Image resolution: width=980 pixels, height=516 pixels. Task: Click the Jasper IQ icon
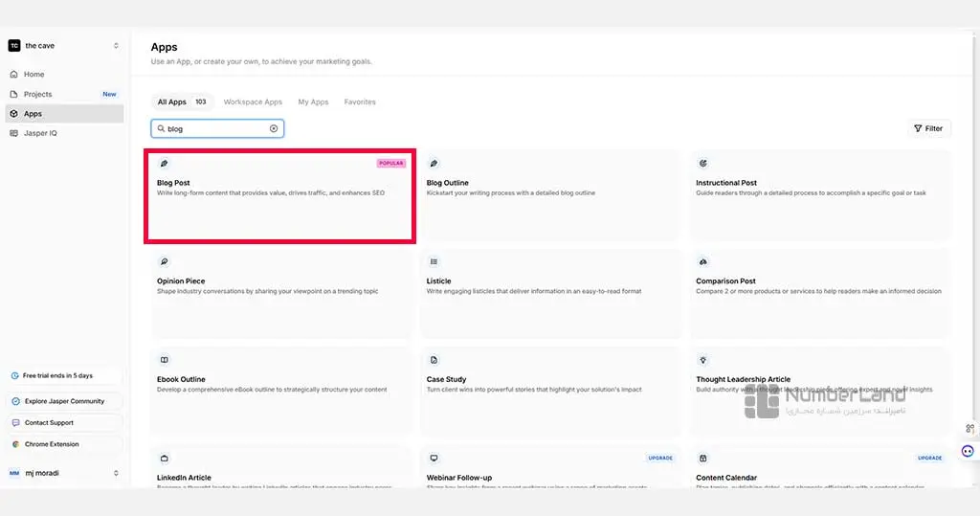coord(13,133)
